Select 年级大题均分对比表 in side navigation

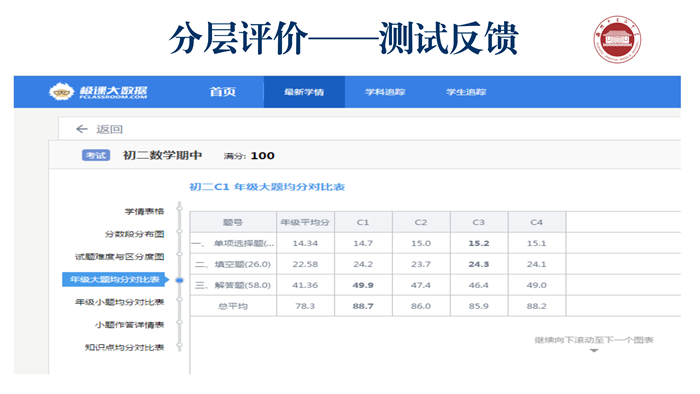(x=115, y=279)
